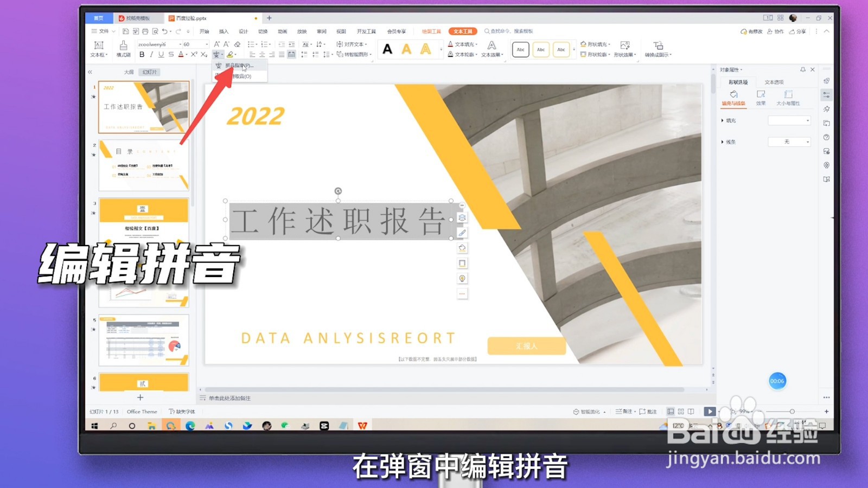Expand 文本填充 dropdown
868x488 pixels.
[476, 44]
